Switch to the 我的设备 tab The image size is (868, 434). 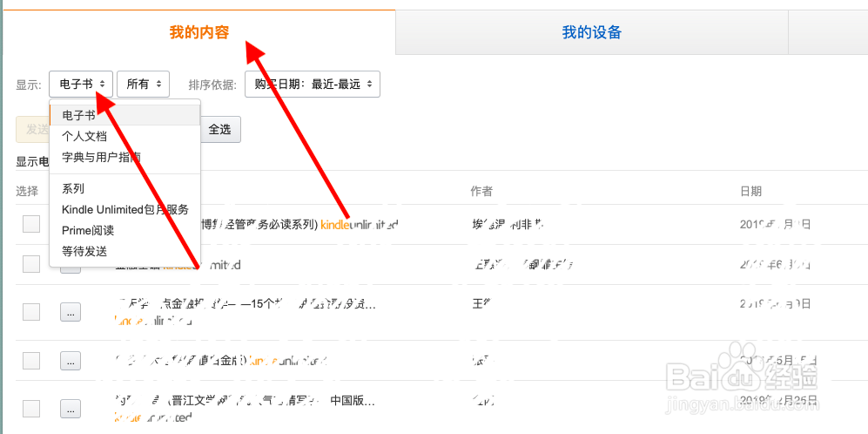pyautogui.click(x=591, y=33)
